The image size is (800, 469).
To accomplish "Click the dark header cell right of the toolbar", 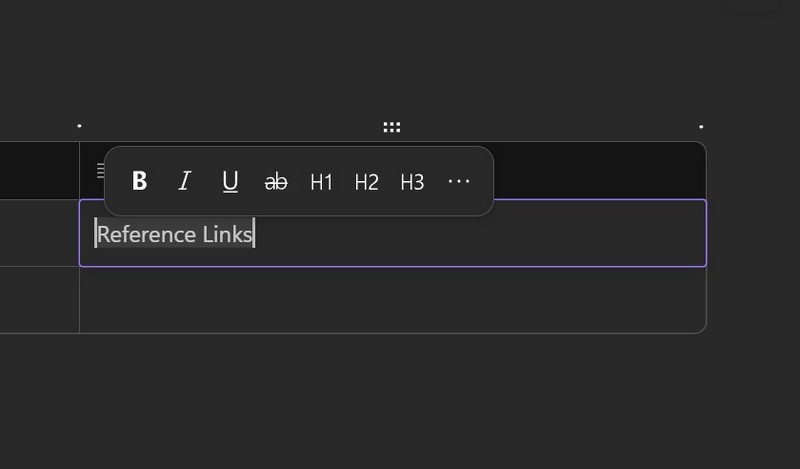I will pyautogui.click(x=600, y=170).
